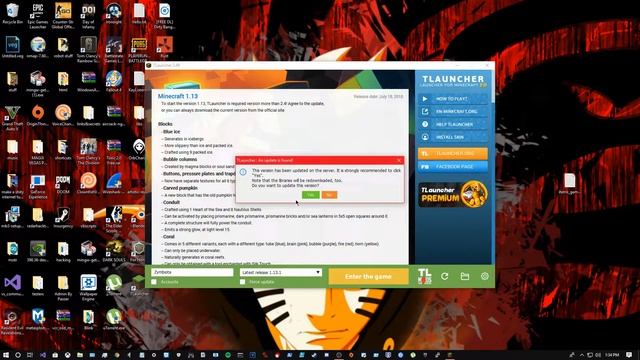Close the 'An update is found' dialog
The width and height of the screenshot is (640, 360).
coord(399,160)
